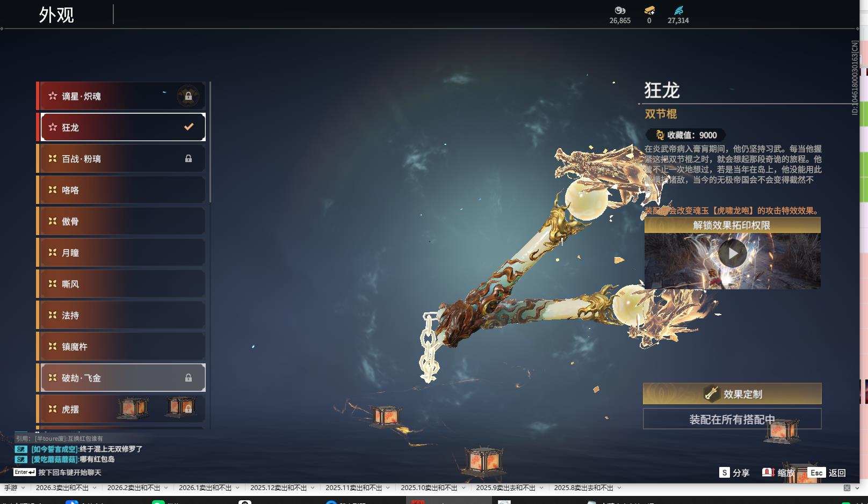Click the coin icon beside 收藏值 9000
The image size is (868, 504).
coord(659,135)
